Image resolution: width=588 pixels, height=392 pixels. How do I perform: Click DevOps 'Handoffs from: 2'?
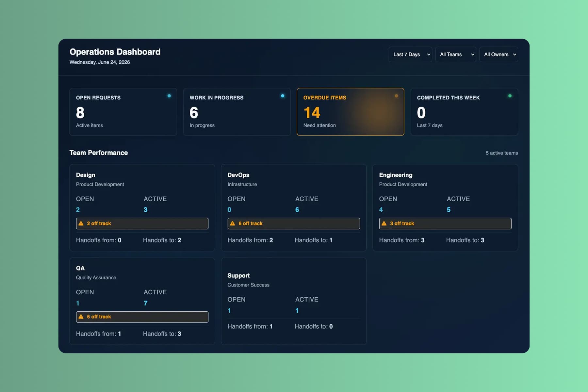click(250, 240)
